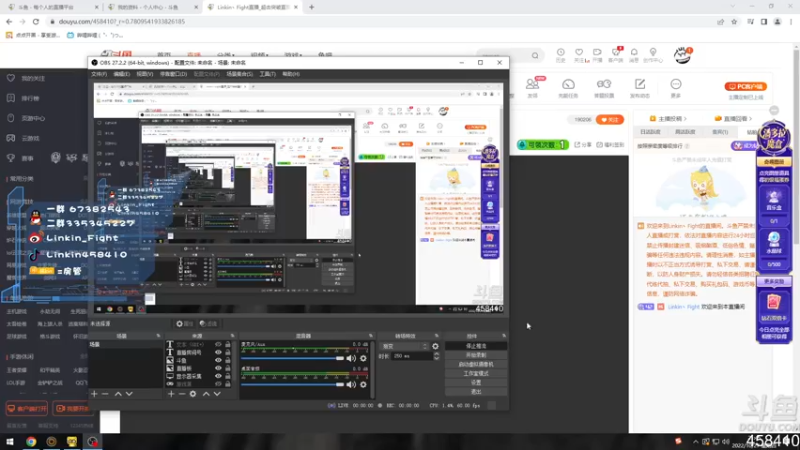
Task: Open the 文件(F) menu in OBS
Action: click(99, 74)
